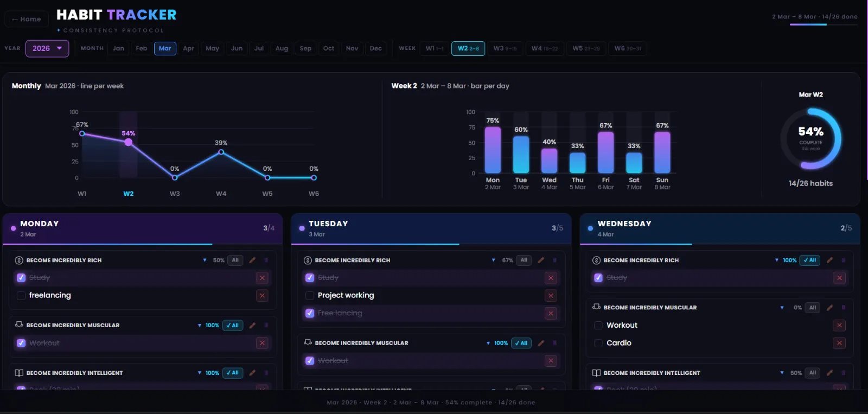Viewport: 868px width, 414px height.
Task: Remove Tuesday's Free lancing habit with red X
Action: point(551,313)
